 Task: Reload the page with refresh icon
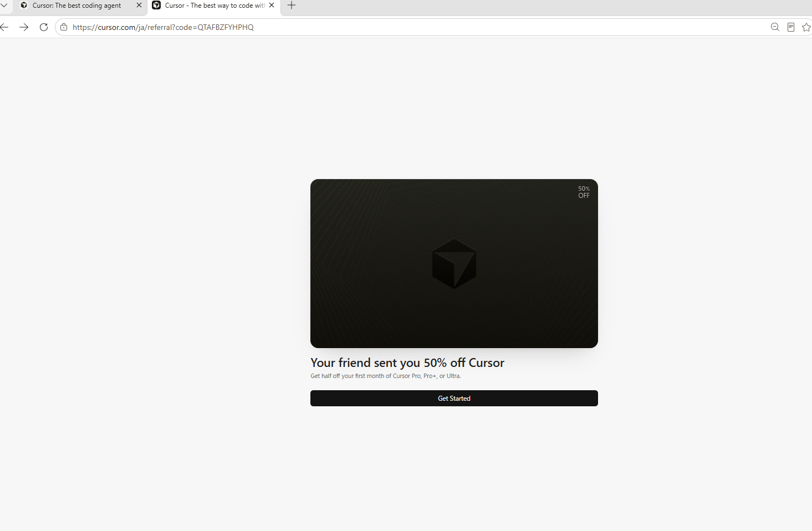44,27
